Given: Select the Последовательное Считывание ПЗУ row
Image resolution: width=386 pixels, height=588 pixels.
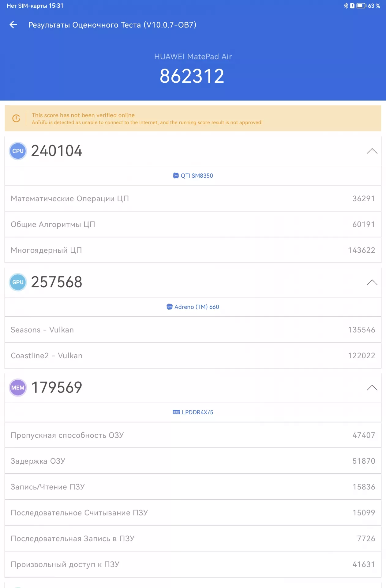Looking at the screenshot, I should tap(193, 512).
